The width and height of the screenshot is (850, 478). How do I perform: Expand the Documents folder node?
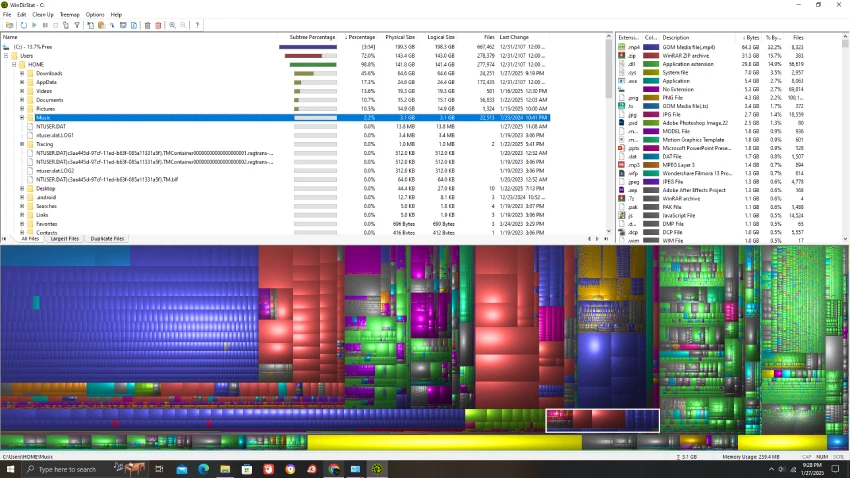point(22,100)
